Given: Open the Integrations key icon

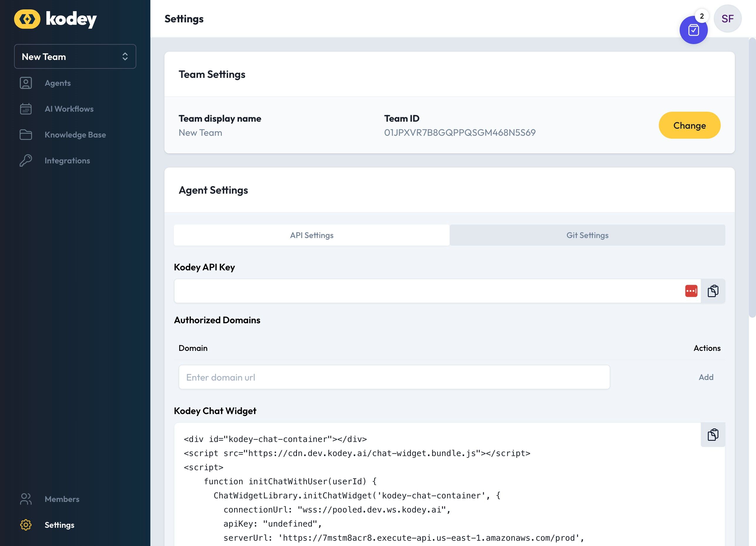Looking at the screenshot, I should point(26,160).
